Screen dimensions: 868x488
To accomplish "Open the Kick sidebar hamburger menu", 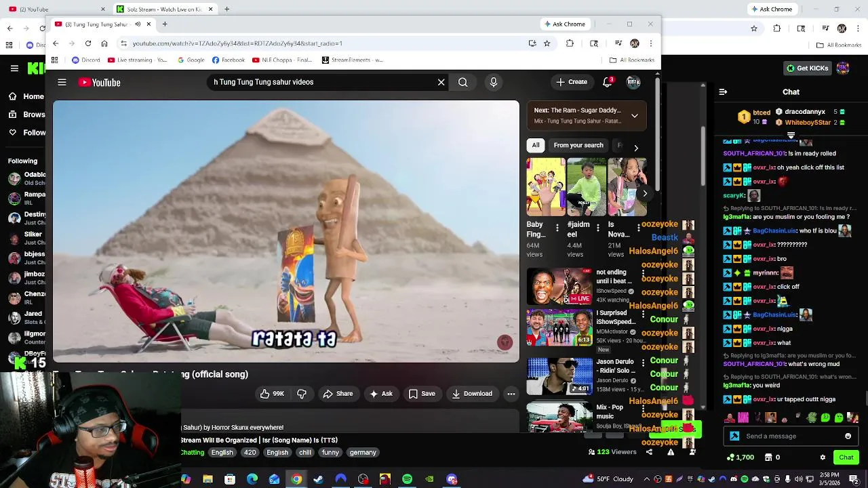I will (14, 68).
